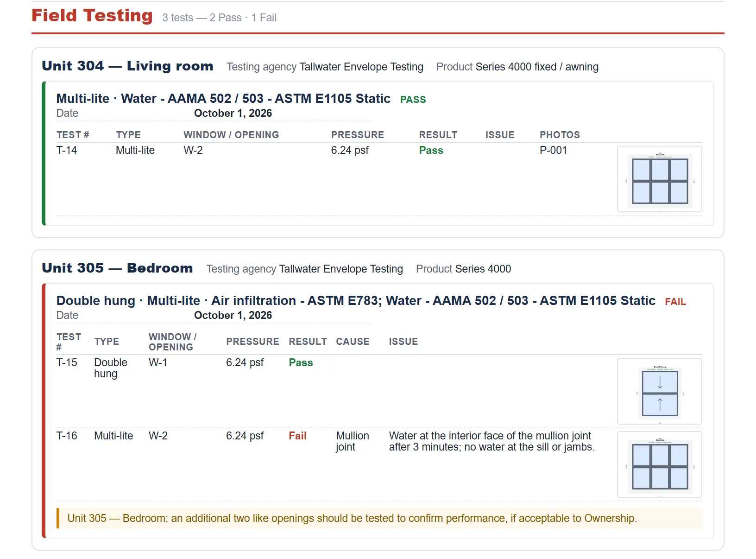Open the T-15 double hung window thumbnail
The image size is (756, 559).
[660, 391]
